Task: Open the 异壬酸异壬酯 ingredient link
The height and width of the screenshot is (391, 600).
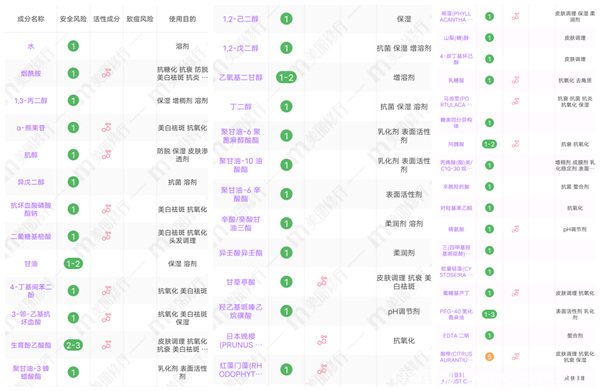Action: tap(241, 253)
